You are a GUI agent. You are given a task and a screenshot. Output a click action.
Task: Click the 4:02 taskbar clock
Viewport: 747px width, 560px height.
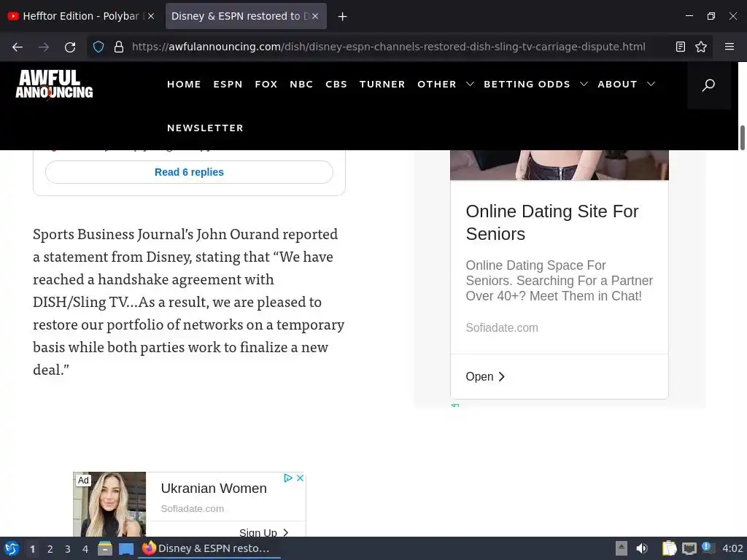(x=732, y=548)
